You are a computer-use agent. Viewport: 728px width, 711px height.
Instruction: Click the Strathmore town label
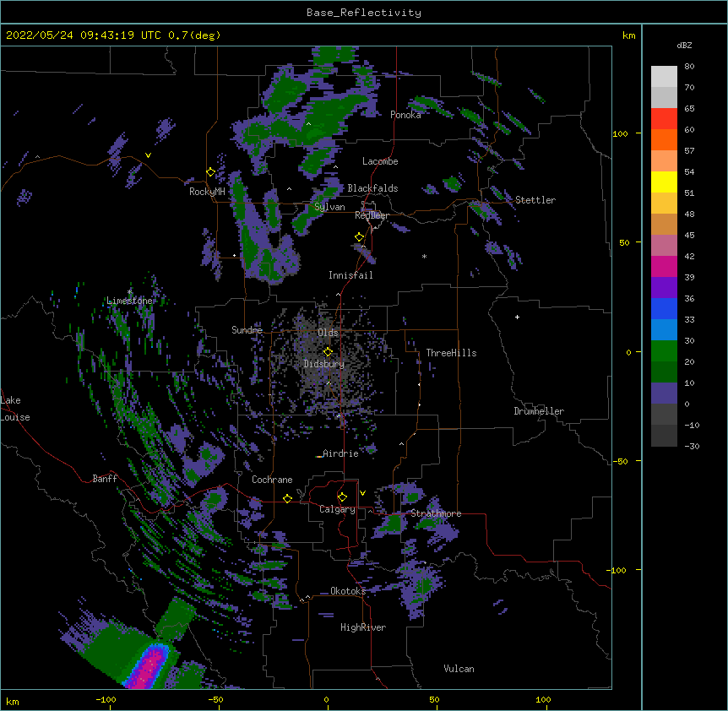click(436, 513)
